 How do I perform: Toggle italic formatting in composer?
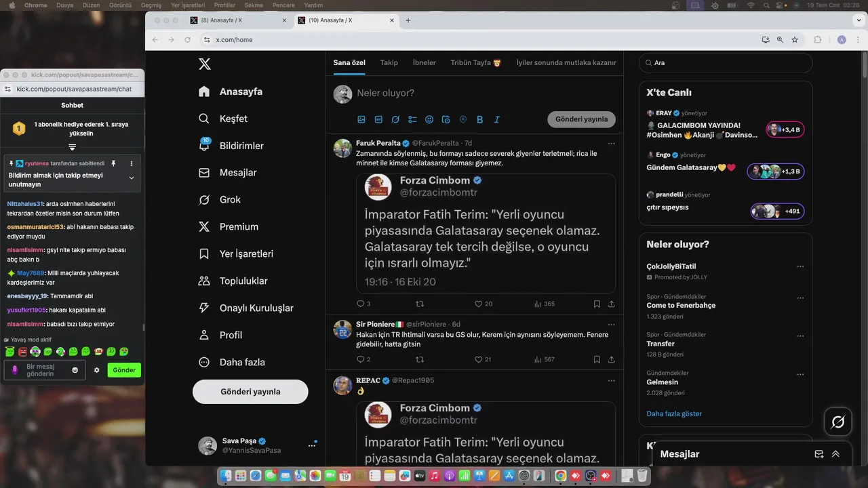tap(497, 119)
